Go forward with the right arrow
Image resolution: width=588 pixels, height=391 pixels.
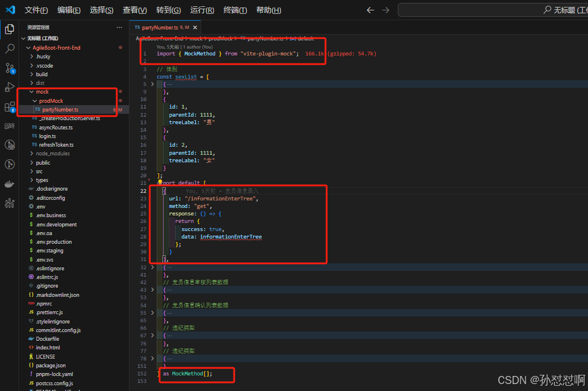(x=386, y=10)
